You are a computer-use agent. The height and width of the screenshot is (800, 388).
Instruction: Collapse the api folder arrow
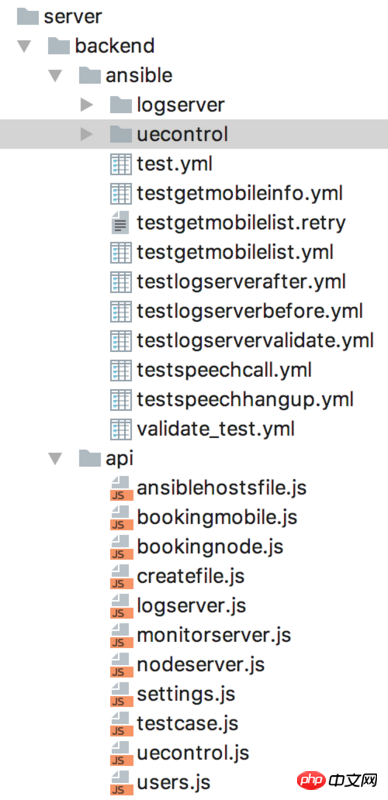coord(55,459)
